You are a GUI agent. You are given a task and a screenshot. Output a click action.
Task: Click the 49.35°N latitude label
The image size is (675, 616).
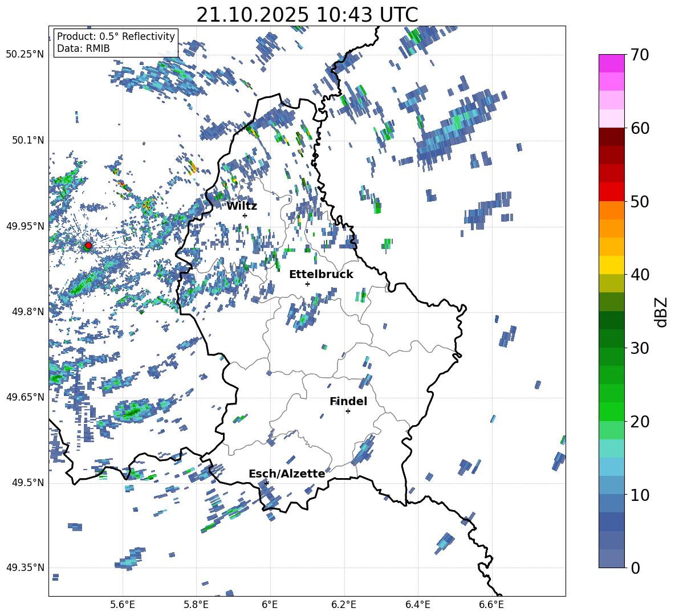(25, 568)
